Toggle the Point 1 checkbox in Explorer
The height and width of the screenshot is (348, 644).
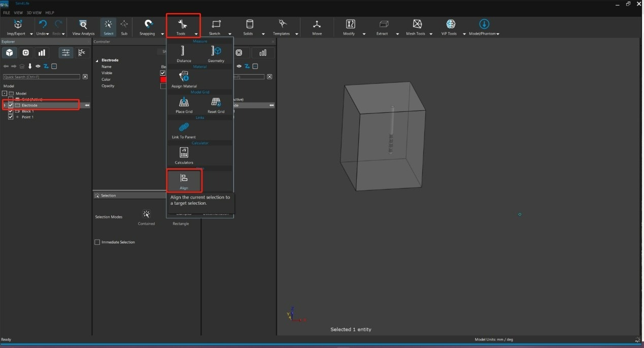(11, 117)
